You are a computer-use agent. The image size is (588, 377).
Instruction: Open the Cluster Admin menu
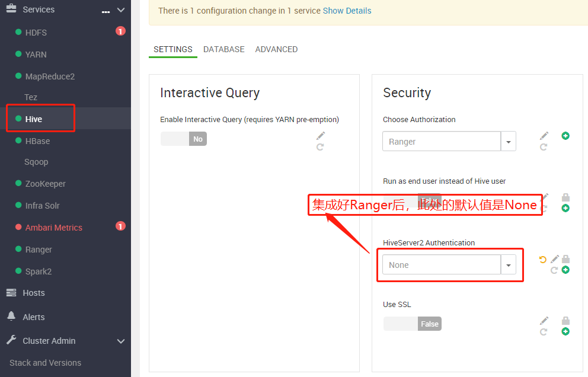tap(49, 341)
